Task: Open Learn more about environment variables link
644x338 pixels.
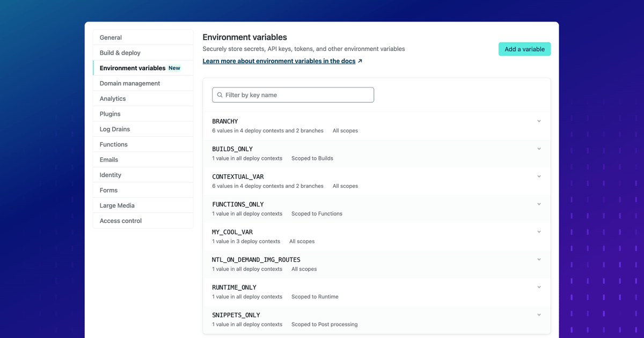Action: coord(279,61)
